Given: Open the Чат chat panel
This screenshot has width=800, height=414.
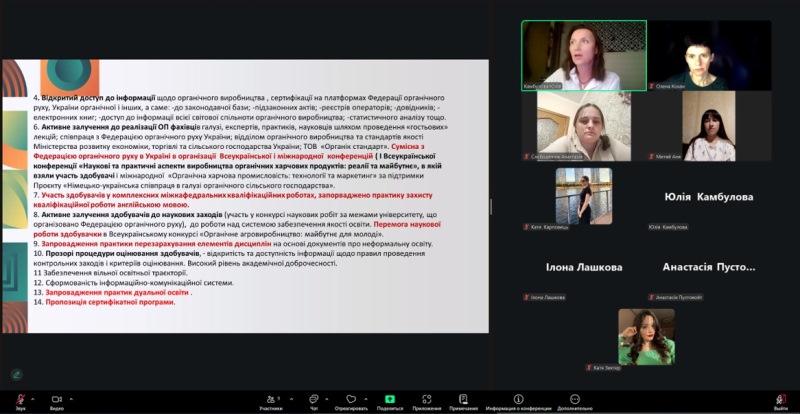Looking at the screenshot, I should pos(314,402).
